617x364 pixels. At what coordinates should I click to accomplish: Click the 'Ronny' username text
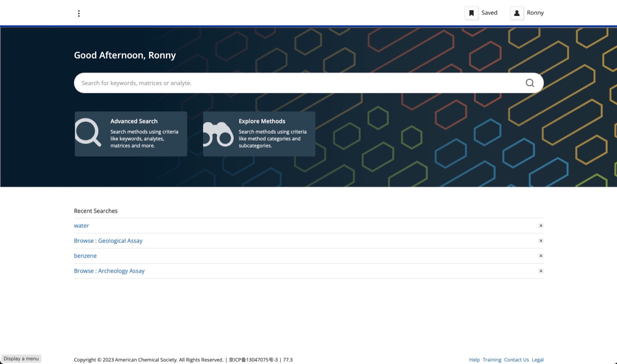click(535, 13)
